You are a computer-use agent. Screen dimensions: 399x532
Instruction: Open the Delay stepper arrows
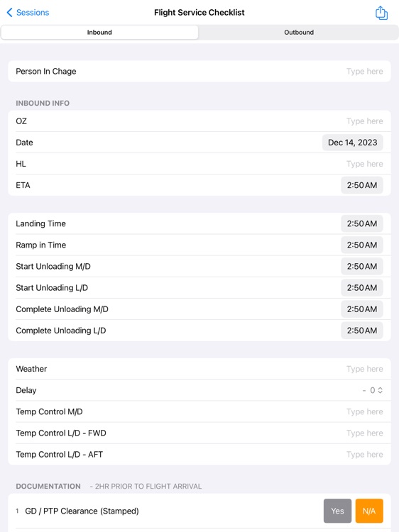[x=380, y=390]
